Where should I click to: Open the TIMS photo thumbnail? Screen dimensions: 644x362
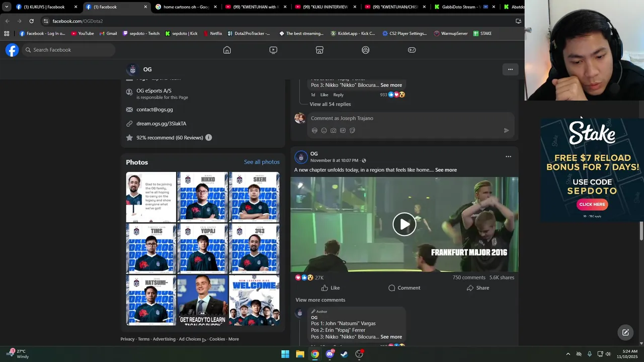click(151, 248)
